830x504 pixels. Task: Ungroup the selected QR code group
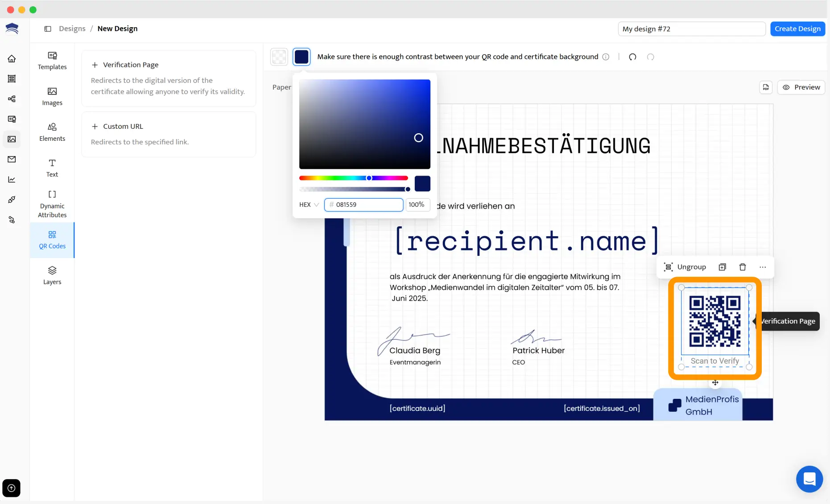(685, 266)
